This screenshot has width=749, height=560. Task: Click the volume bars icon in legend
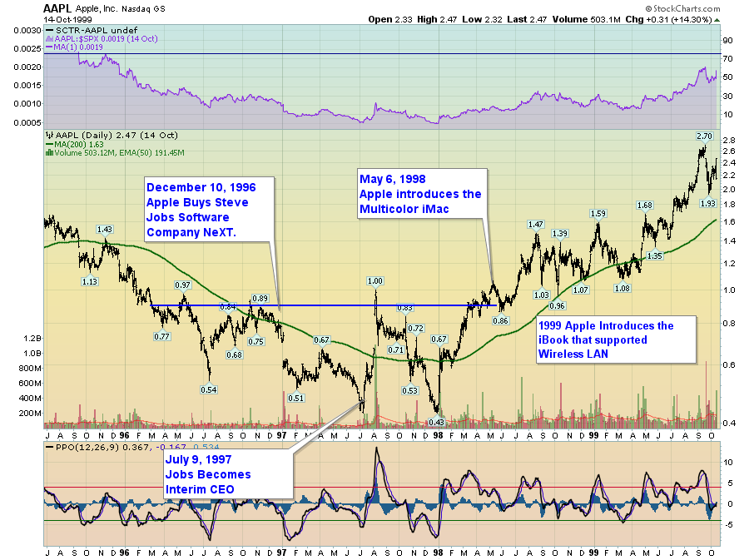pyautogui.click(x=49, y=153)
